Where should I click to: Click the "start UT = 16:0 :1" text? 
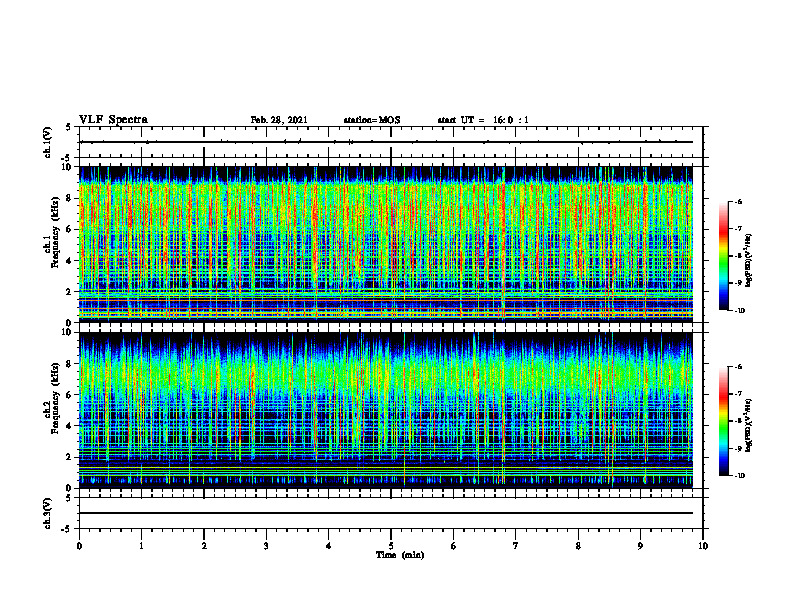pyautogui.click(x=483, y=120)
